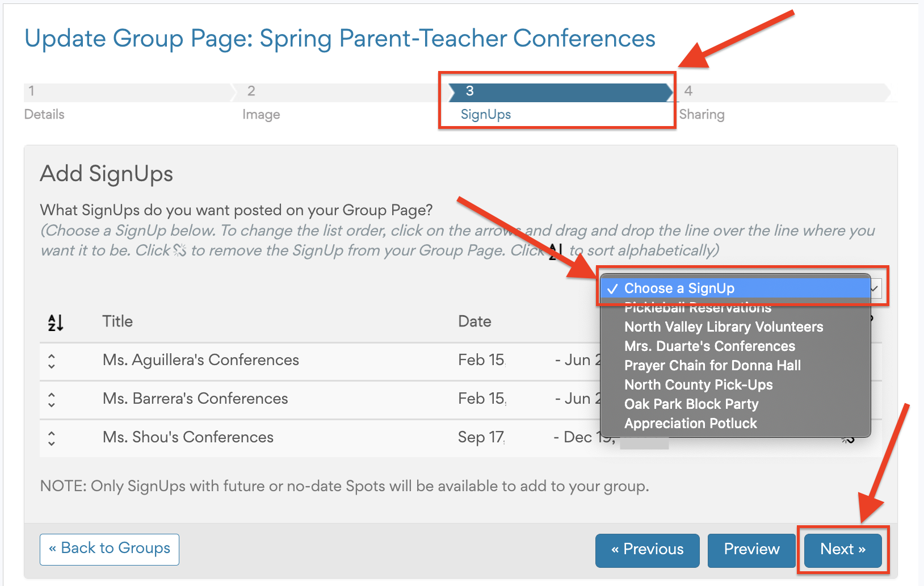
Task: Select North County Pick-Ups option
Action: click(x=698, y=385)
